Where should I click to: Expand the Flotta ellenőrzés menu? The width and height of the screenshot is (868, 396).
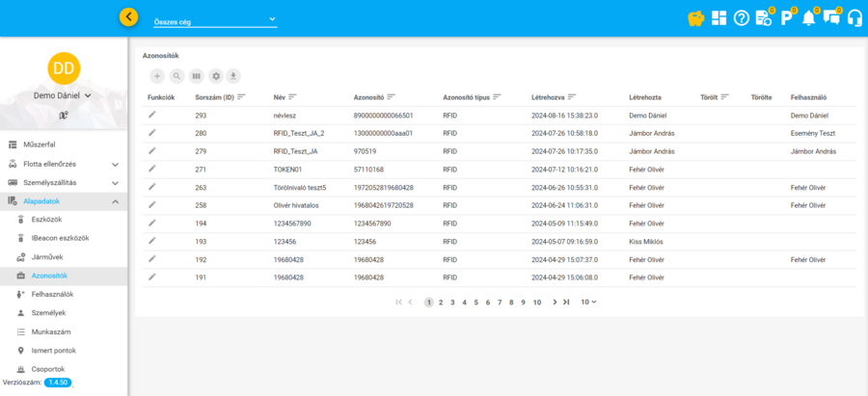click(115, 164)
